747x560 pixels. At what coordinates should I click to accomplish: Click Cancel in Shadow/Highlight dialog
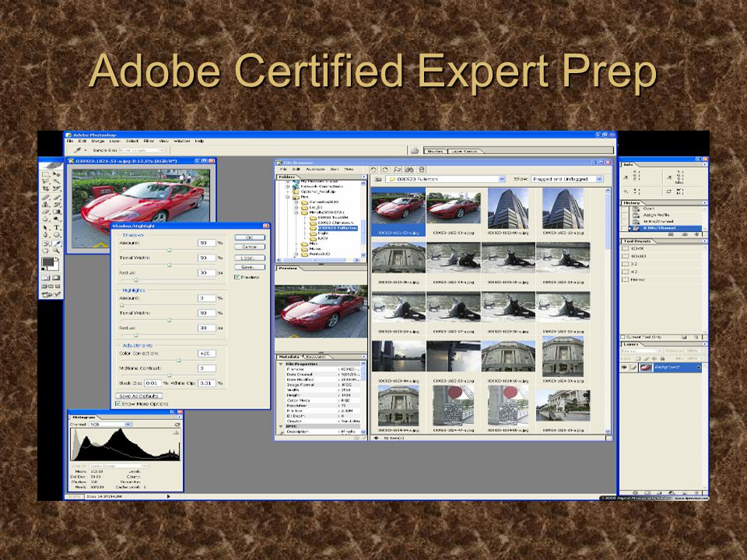(250, 247)
